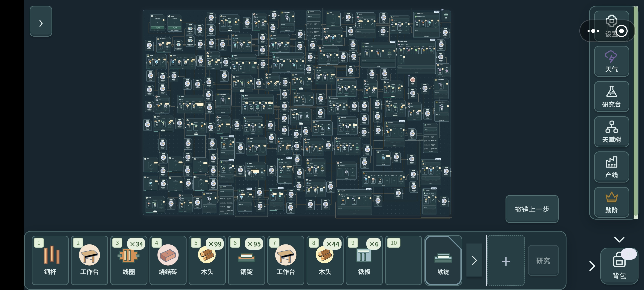This screenshot has height=290, width=644.
Task: Click the factory node map thumbnail
Action: 297,113
